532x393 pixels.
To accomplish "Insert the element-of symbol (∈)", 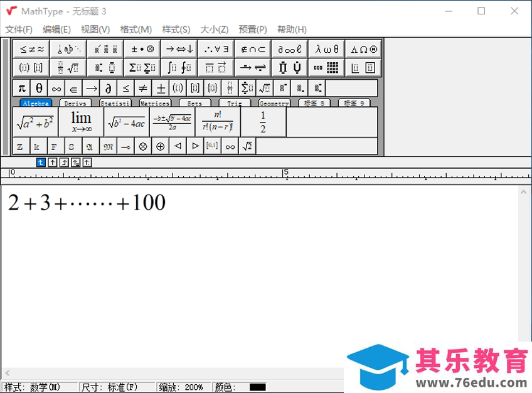I will pos(73,89).
